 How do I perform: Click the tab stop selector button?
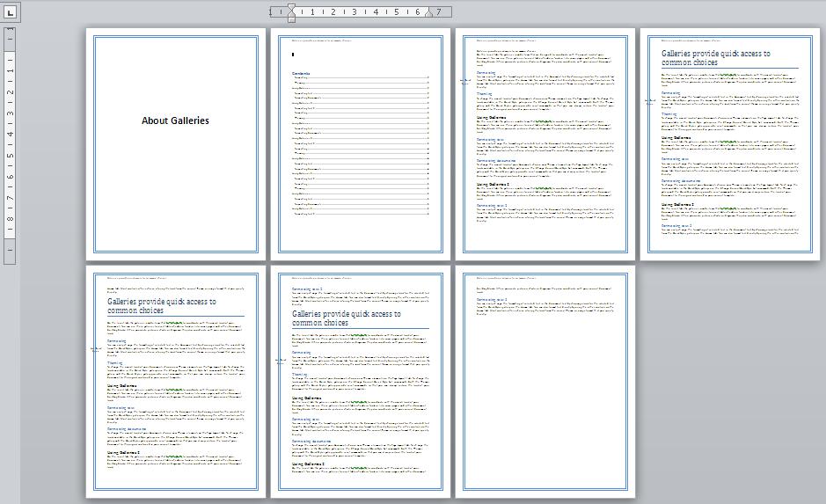(10, 12)
